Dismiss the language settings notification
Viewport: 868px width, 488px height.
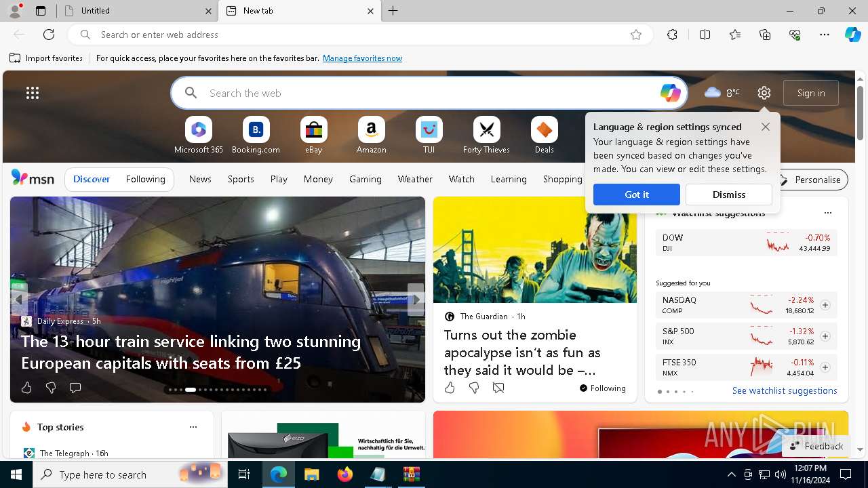point(729,195)
